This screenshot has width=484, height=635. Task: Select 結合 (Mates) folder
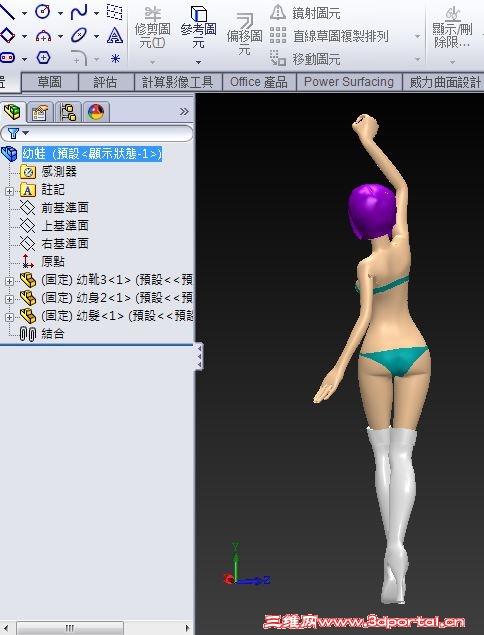coord(53,334)
